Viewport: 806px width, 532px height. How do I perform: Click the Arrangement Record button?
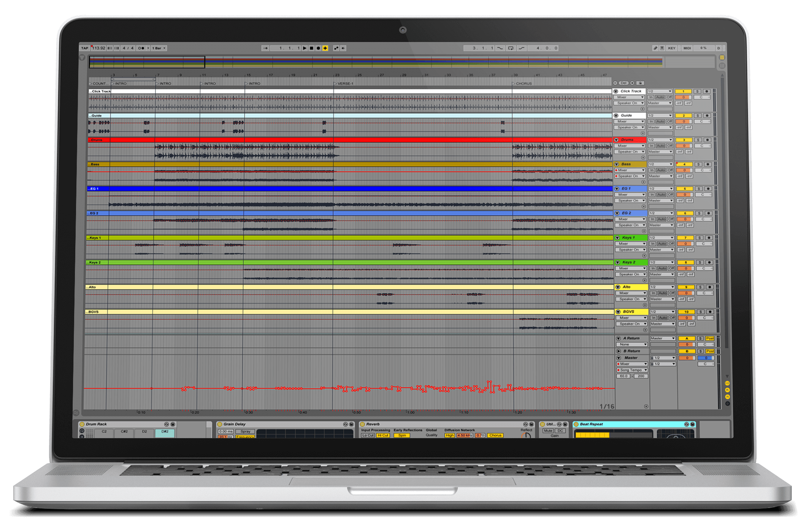click(x=318, y=48)
